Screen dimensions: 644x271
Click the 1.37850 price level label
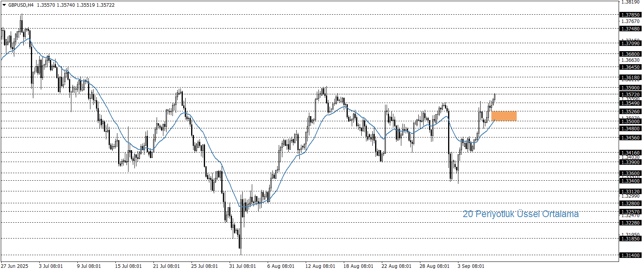[630, 15]
